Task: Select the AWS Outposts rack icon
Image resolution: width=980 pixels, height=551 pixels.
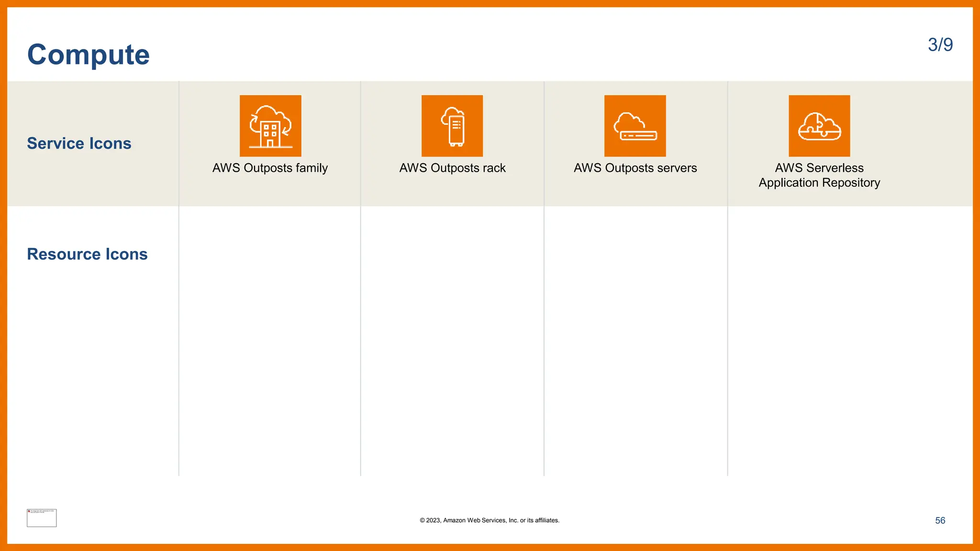Action: coord(452,126)
